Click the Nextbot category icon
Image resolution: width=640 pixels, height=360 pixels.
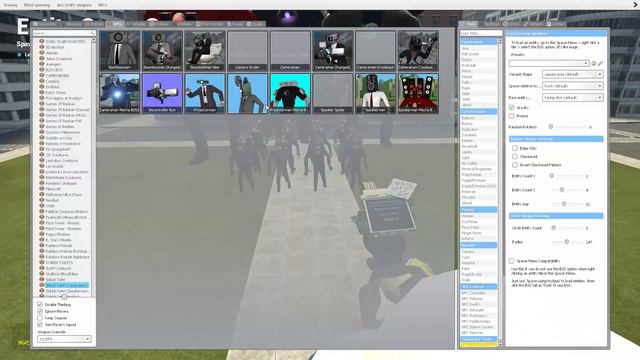(x=42, y=200)
